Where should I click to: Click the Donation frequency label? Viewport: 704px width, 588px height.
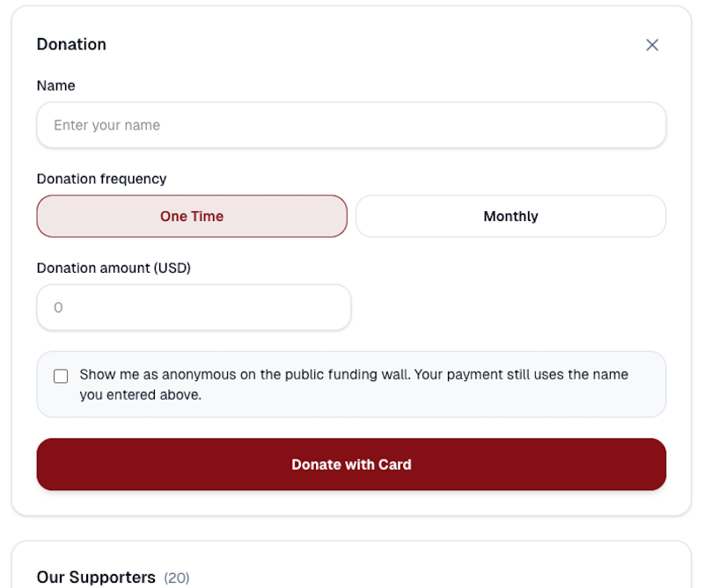coord(101,179)
